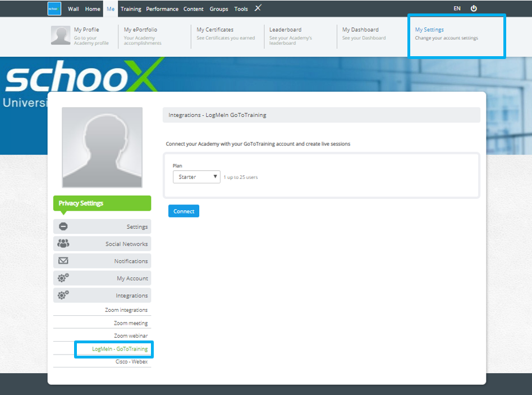Open the Plan dropdown set to Starter
532x395 pixels.
[196, 177]
